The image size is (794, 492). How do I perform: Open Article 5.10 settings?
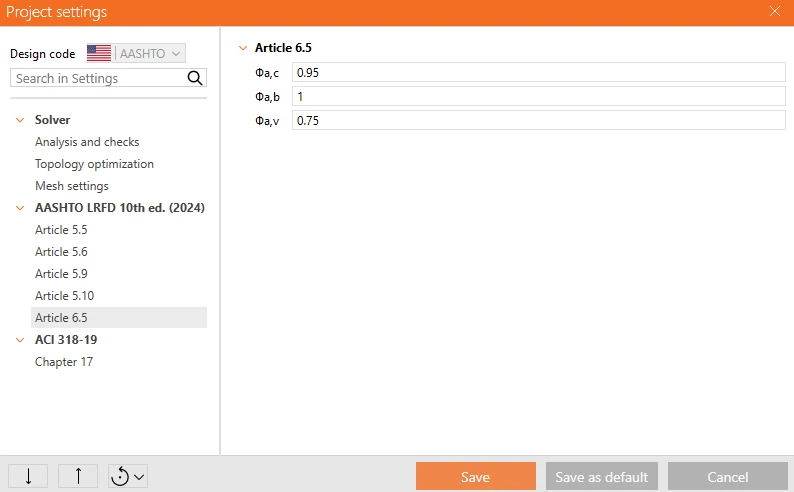click(65, 296)
